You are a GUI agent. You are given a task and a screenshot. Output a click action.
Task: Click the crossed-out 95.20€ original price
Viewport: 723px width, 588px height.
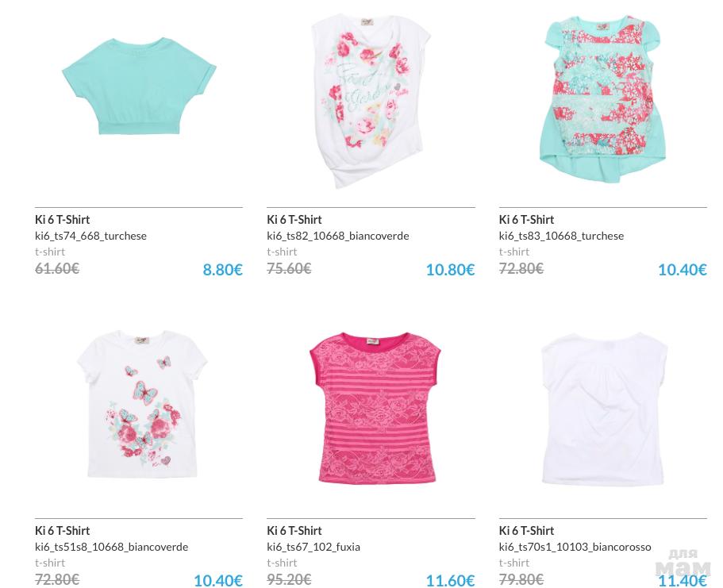point(289,580)
